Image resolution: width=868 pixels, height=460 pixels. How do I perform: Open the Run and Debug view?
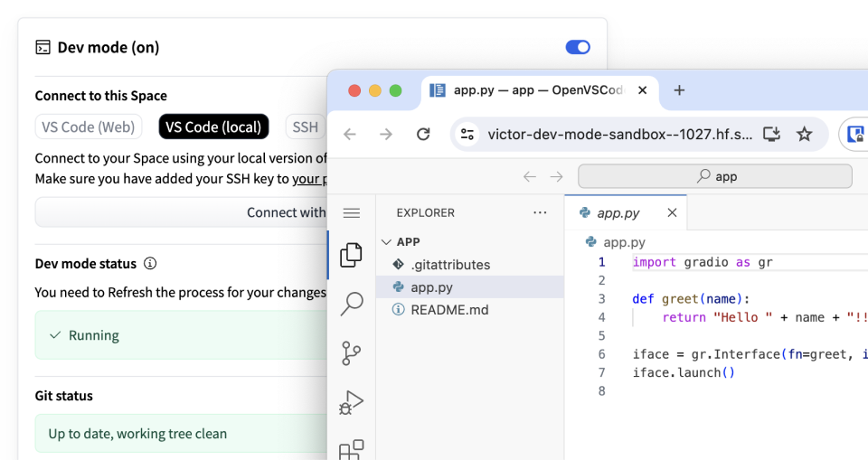click(x=352, y=401)
